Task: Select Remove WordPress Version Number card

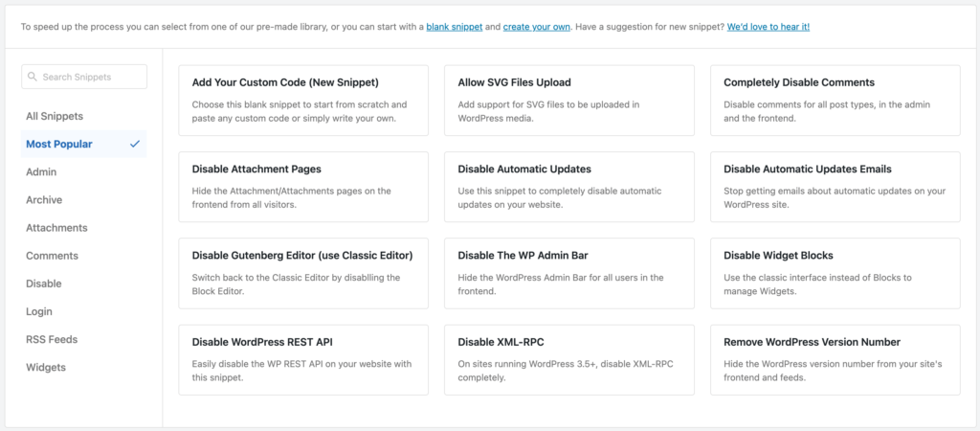Action: (x=835, y=360)
